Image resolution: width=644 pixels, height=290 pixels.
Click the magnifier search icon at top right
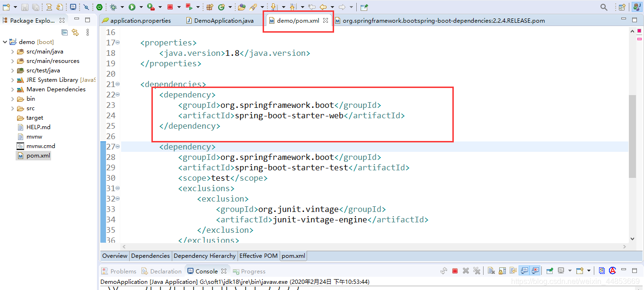[604, 7]
